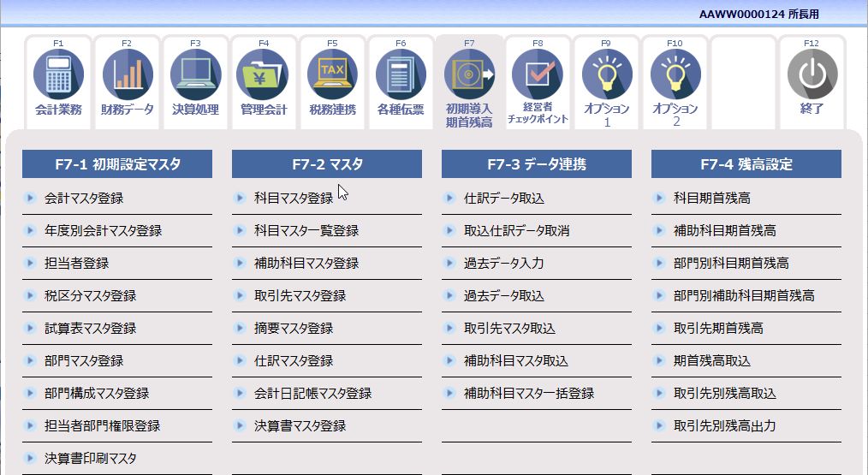Click the AAWW0000124 所長用 user label

pos(759,15)
